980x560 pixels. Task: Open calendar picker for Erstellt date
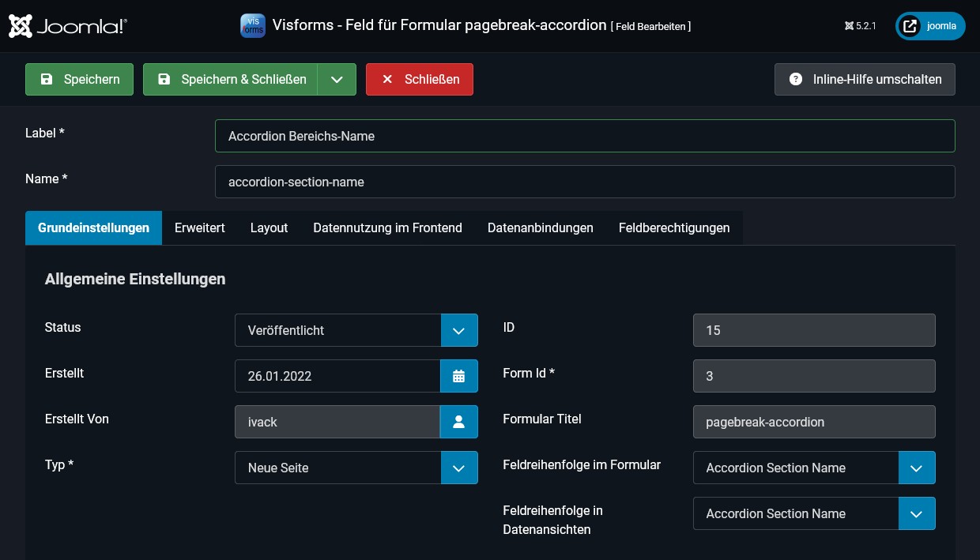pyautogui.click(x=458, y=376)
